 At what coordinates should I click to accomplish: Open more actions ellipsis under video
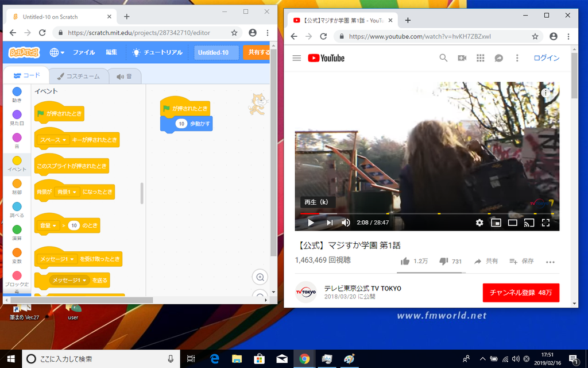[x=550, y=262]
